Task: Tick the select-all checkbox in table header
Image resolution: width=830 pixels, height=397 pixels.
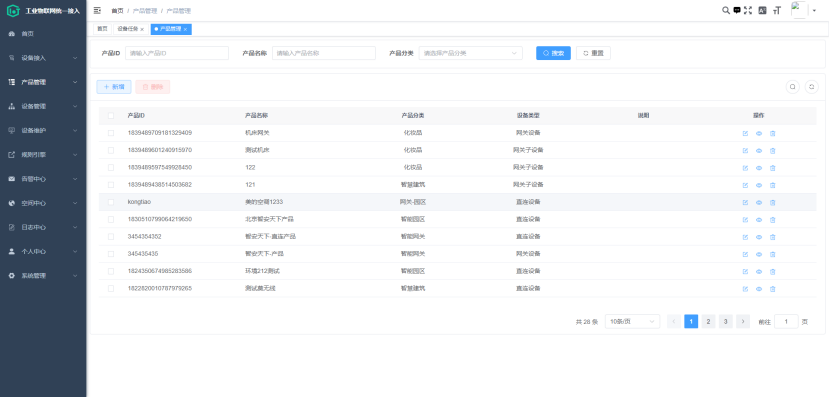Action: [111, 115]
